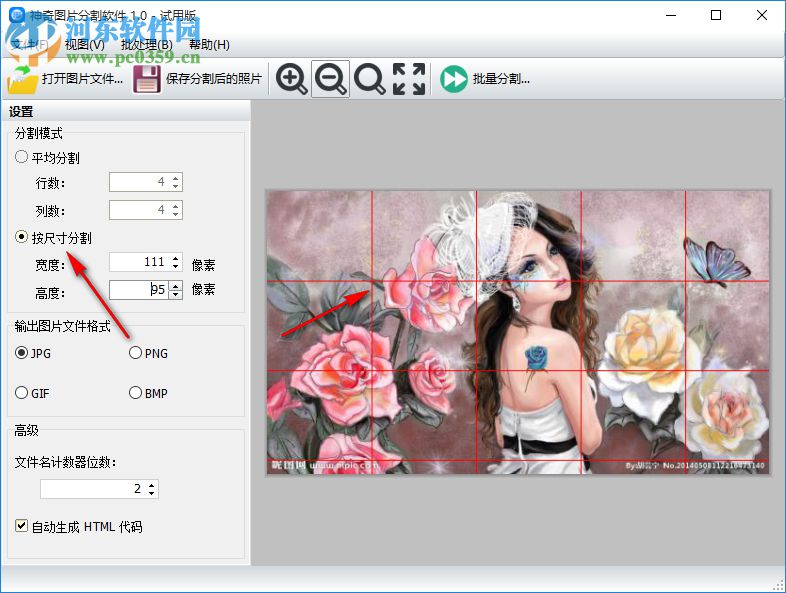786x593 pixels.
Task: Decrease 列数 with down spinner
Action: tap(175, 215)
